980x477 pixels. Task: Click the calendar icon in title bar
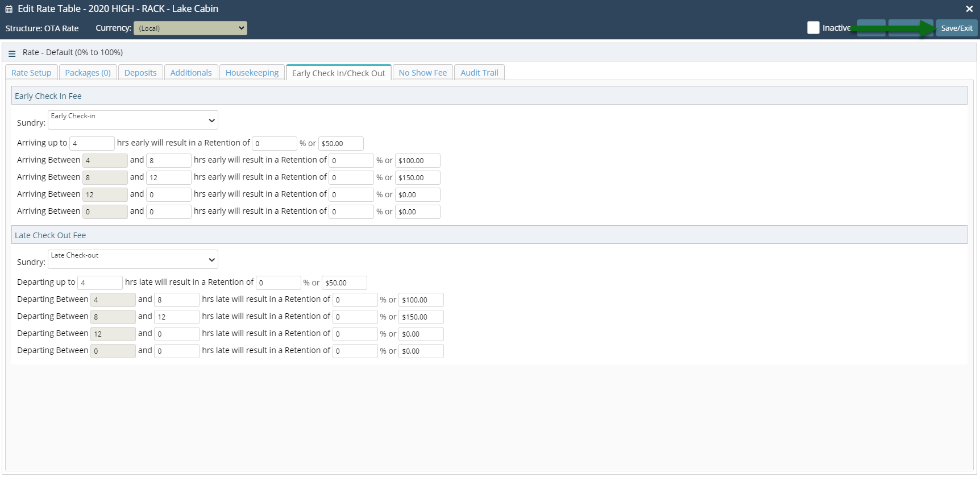[x=9, y=9]
